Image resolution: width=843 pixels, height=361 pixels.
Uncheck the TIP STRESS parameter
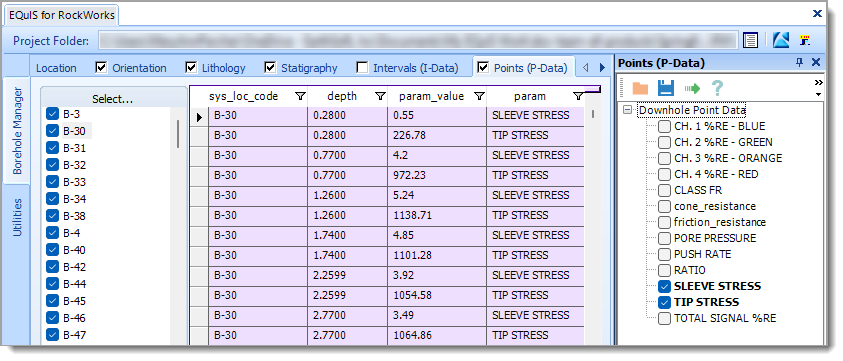click(665, 302)
